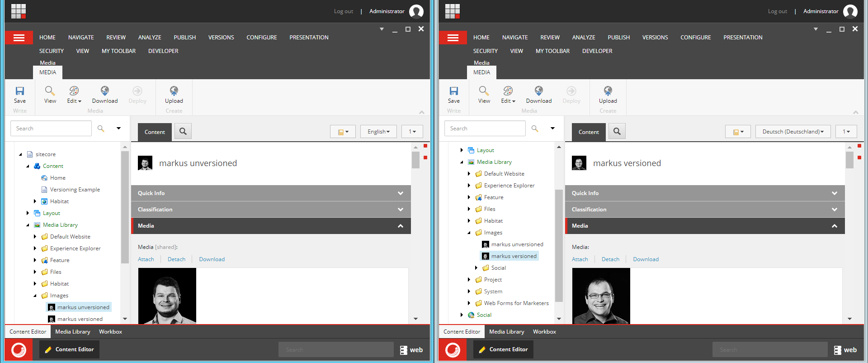Open PUBLISH ribbon tab in left window
Screen dimensions: 868x363
point(185,38)
